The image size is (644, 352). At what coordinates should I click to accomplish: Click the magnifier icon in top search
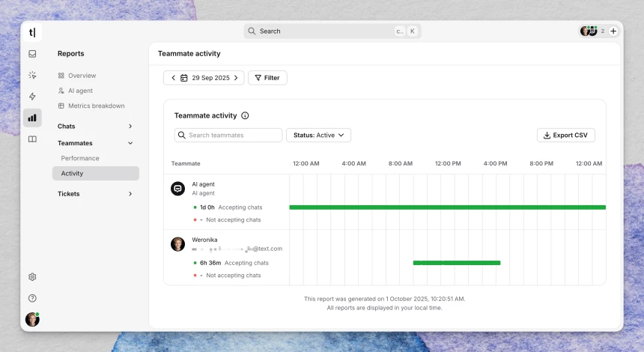point(252,31)
